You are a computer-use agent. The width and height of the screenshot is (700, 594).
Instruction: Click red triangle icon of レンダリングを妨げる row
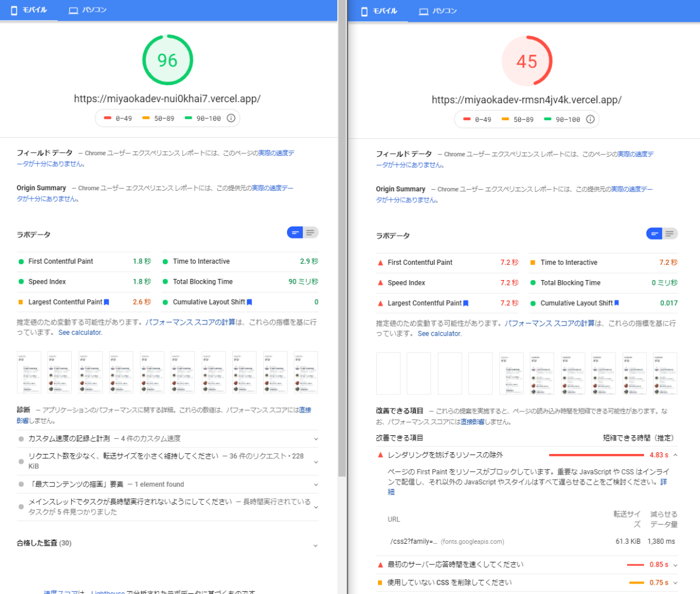(x=380, y=455)
